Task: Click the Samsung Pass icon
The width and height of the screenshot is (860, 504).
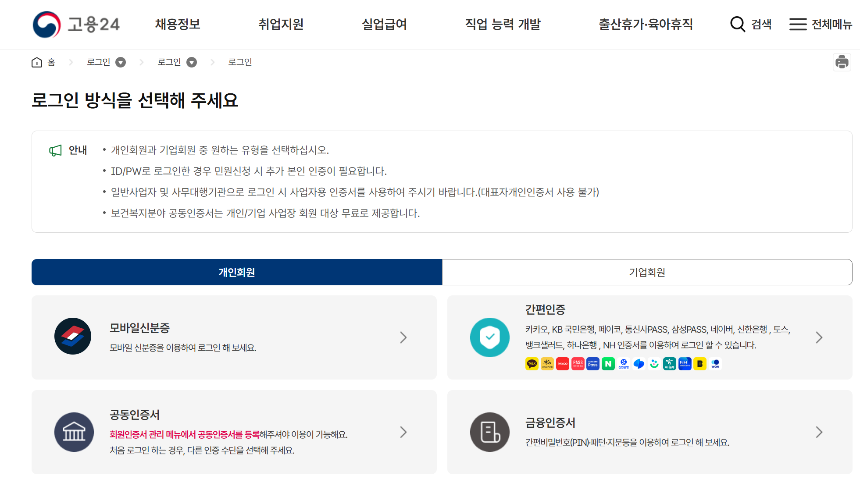Action: tap(592, 364)
